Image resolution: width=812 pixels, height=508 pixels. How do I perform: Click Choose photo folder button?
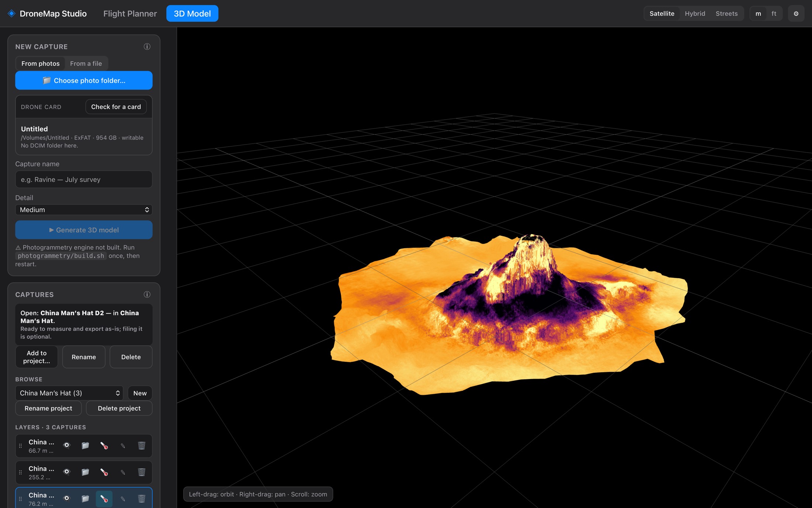pyautogui.click(x=84, y=81)
